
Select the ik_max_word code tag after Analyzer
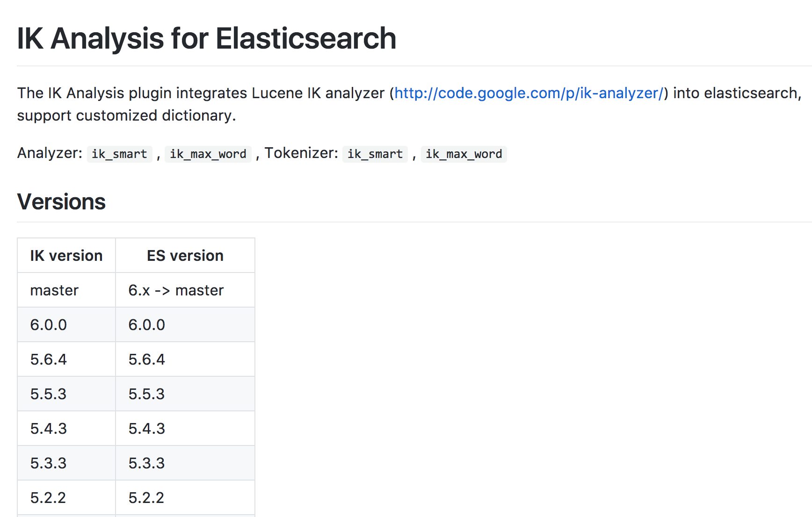(208, 154)
